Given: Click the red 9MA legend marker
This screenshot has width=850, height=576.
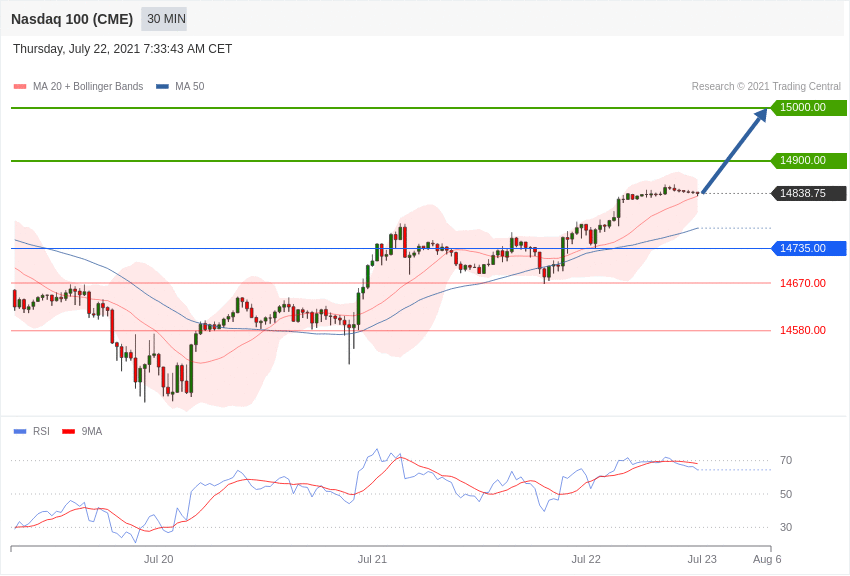Looking at the screenshot, I should pos(68,432).
